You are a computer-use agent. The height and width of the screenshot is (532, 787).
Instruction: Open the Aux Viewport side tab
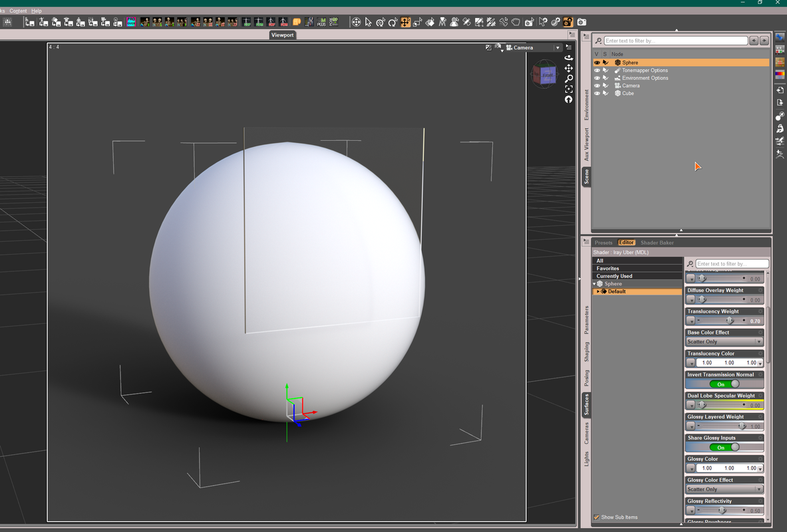586,144
